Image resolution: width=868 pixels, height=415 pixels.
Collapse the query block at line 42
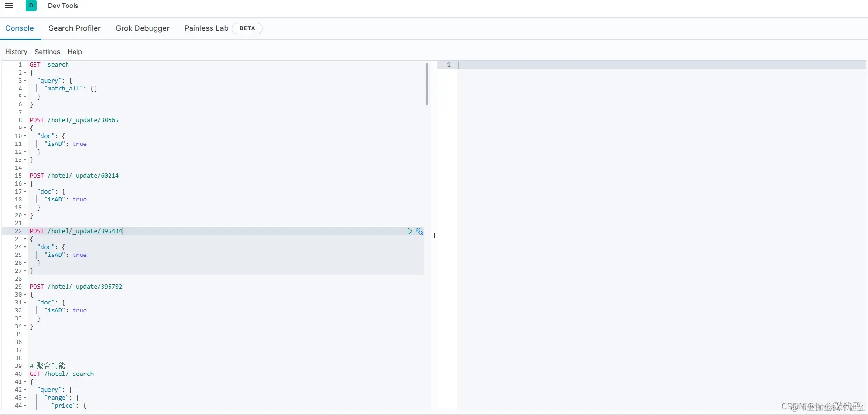click(x=25, y=390)
